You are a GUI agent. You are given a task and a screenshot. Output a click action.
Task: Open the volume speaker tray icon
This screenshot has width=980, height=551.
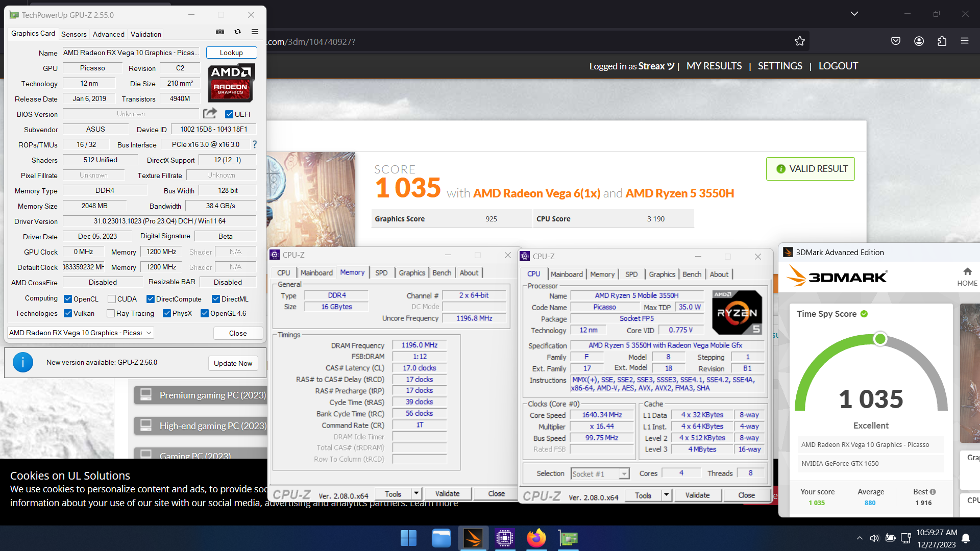pyautogui.click(x=874, y=538)
